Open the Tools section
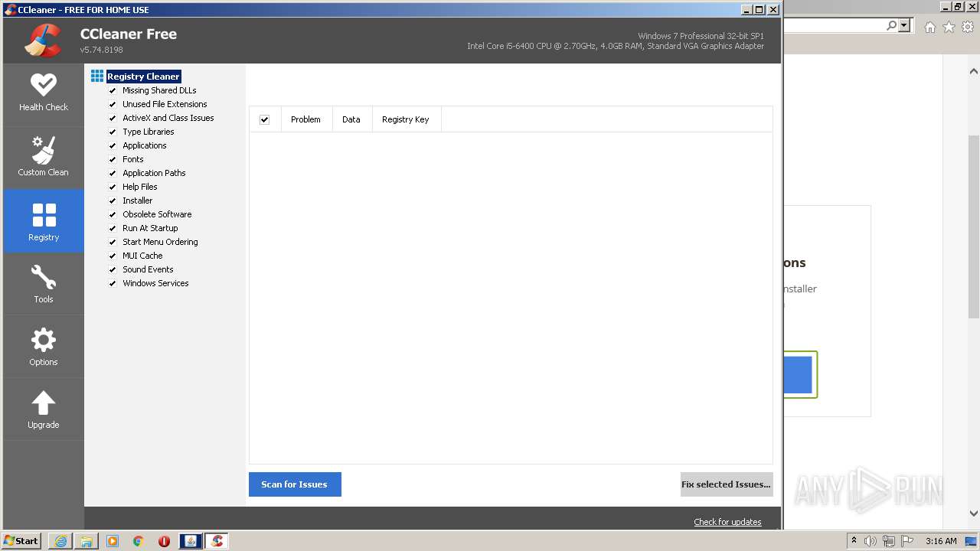The width and height of the screenshot is (980, 551). point(44,284)
